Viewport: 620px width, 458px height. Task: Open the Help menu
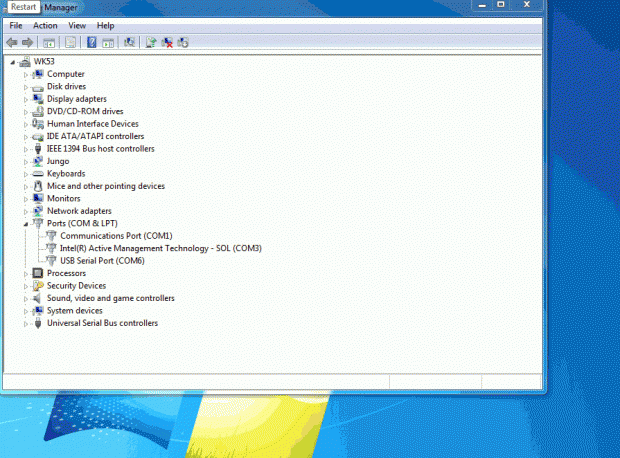point(106,26)
